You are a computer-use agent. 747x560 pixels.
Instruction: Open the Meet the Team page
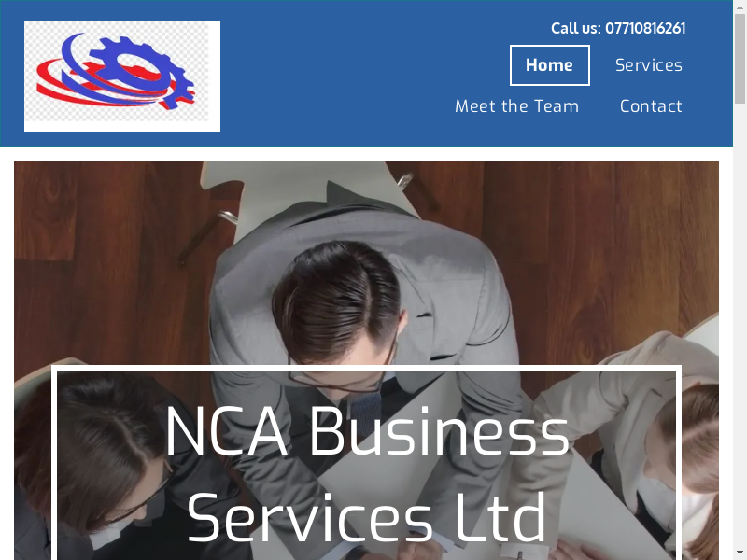(517, 106)
